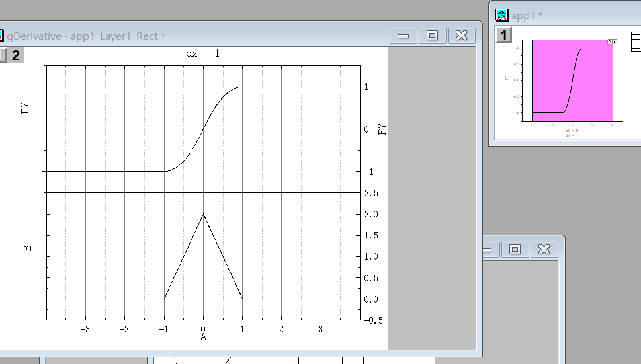This screenshot has width=641, height=364.
Task: Click the left F7 axis title
Action: click(25, 108)
